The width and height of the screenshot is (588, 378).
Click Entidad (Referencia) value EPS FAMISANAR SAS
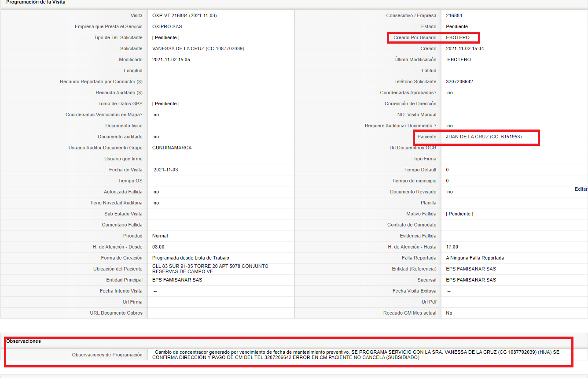(471, 269)
